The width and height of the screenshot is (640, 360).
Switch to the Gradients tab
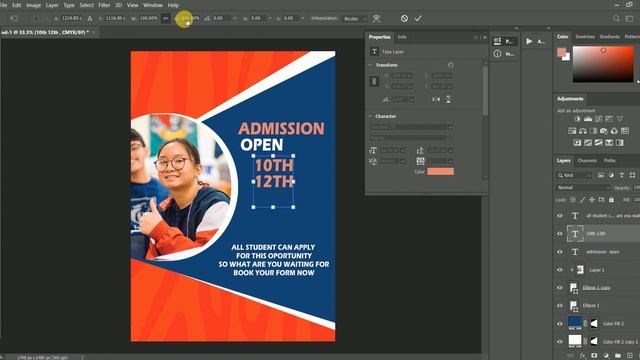[x=609, y=37]
